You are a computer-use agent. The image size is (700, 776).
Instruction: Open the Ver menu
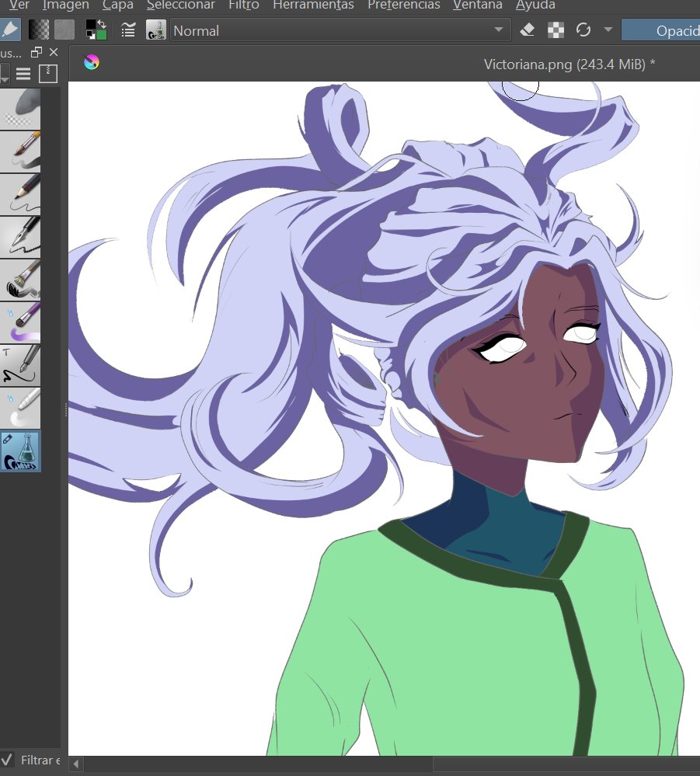(19, 5)
